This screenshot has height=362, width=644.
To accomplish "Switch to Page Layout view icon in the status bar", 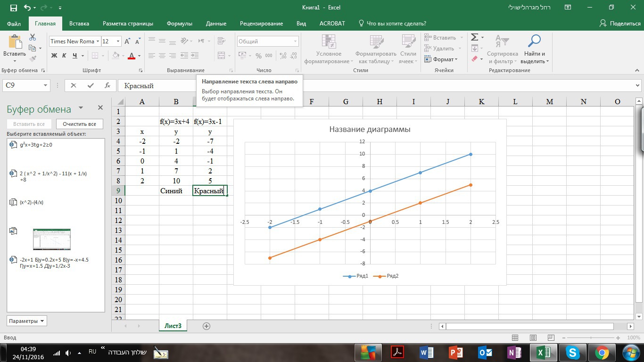I will pos(533,337).
